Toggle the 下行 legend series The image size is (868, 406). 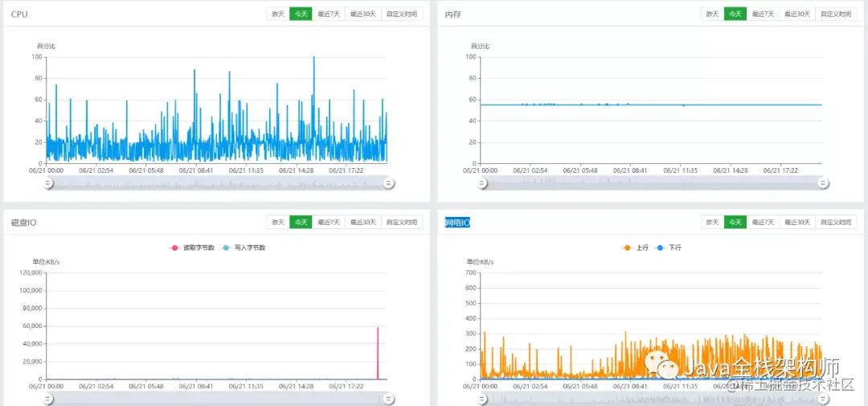click(x=667, y=248)
